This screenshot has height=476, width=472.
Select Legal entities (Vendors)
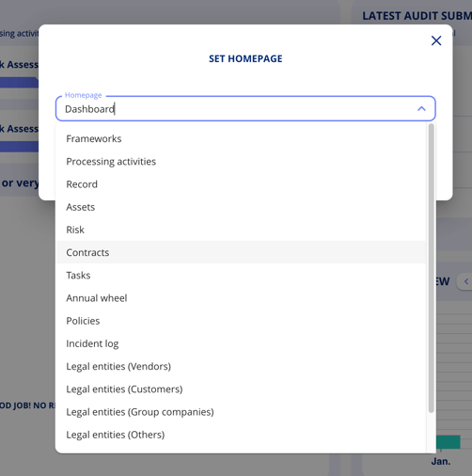(x=241, y=366)
